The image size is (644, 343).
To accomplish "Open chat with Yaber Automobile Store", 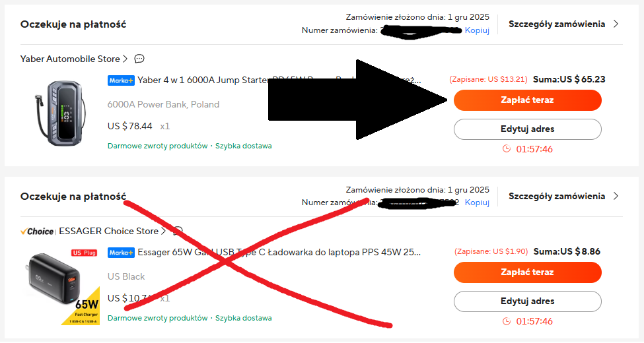I will 139,59.
